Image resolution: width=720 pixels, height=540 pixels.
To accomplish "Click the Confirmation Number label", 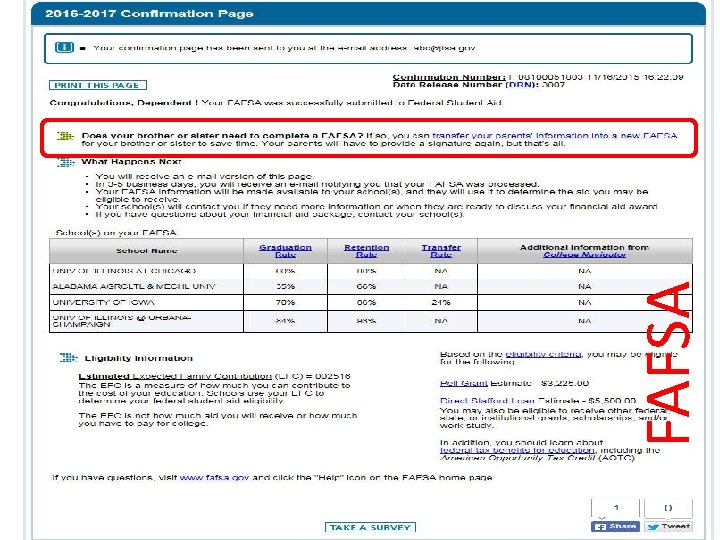I will [x=449, y=78].
